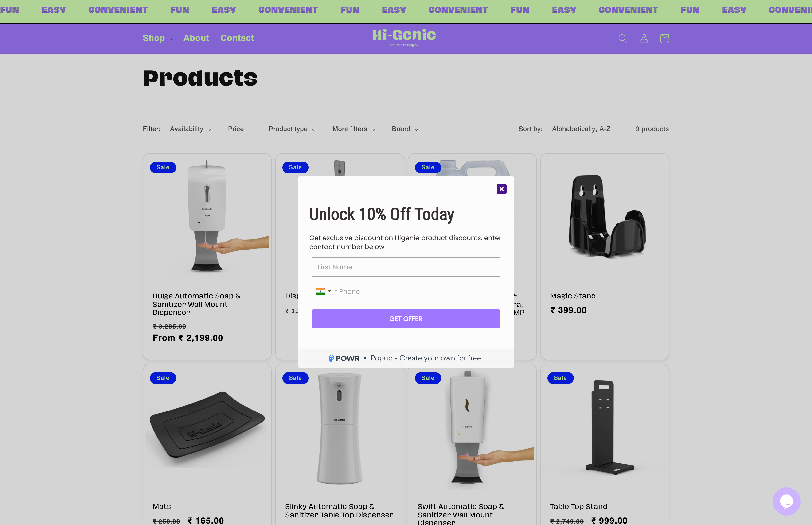This screenshot has height=525, width=812.
Task: Expand the Price filter
Action: pos(240,129)
